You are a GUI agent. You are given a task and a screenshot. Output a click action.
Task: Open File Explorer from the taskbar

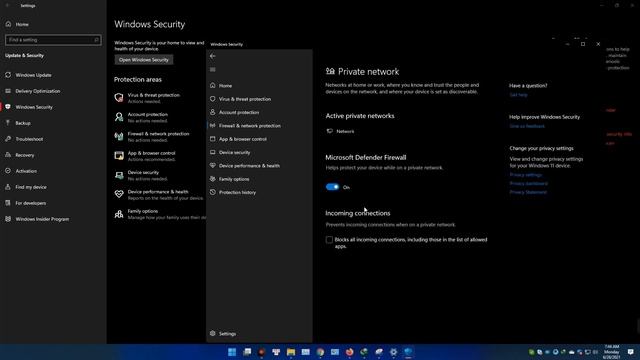[x=291, y=352]
